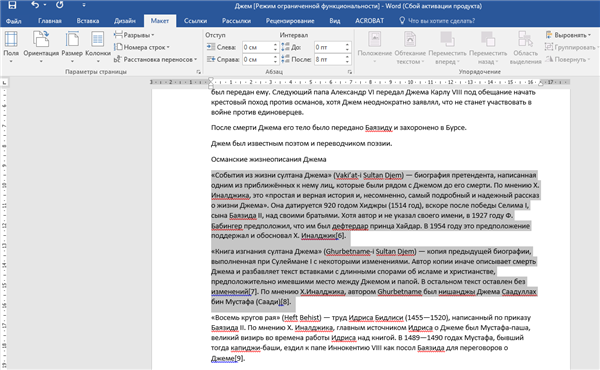Open the Повернуть rotate dropdown
Screen dimensions: 600x370
[x=568, y=59]
